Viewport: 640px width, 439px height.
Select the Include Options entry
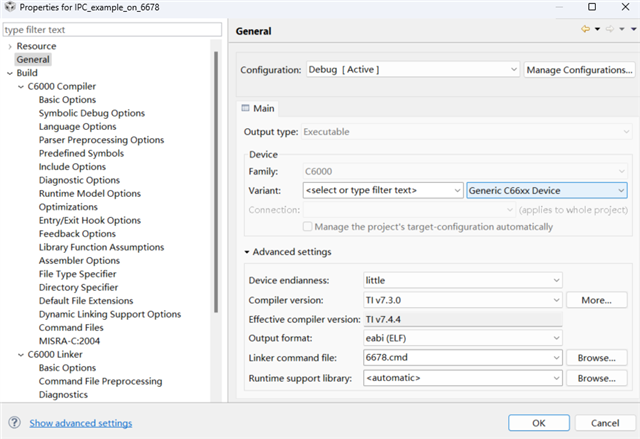pyautogui.click(x=72, y=167)
